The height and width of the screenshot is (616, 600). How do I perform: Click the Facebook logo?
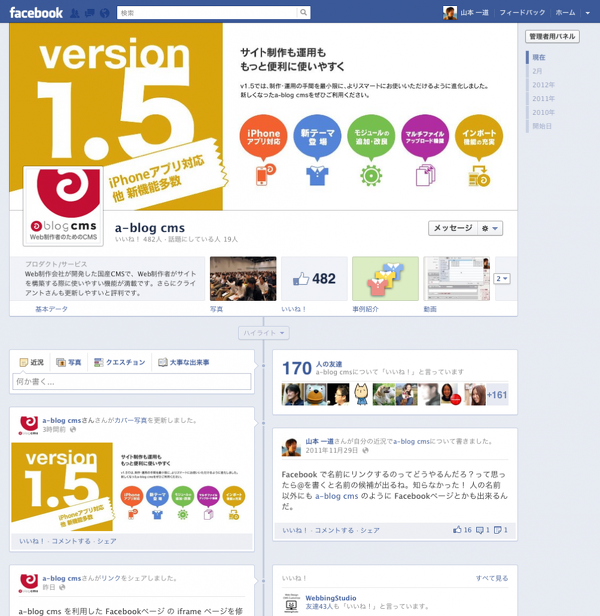pyautogui.click(x=36, y=13)
